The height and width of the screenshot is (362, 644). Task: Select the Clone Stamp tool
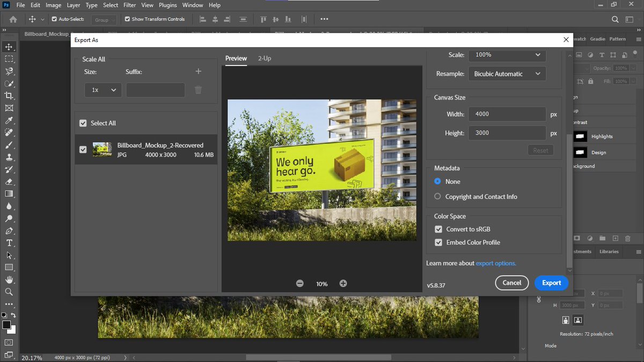point(9,157)
